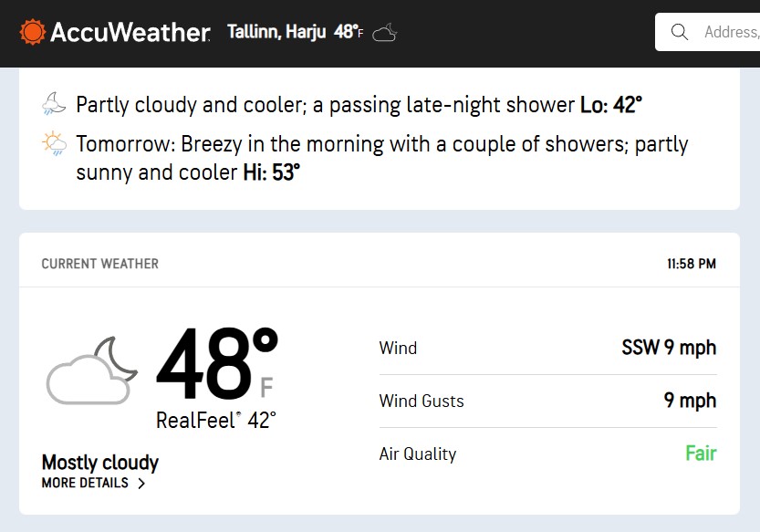Click the large mostly cloudy moon icon

(x=92, y=370)
